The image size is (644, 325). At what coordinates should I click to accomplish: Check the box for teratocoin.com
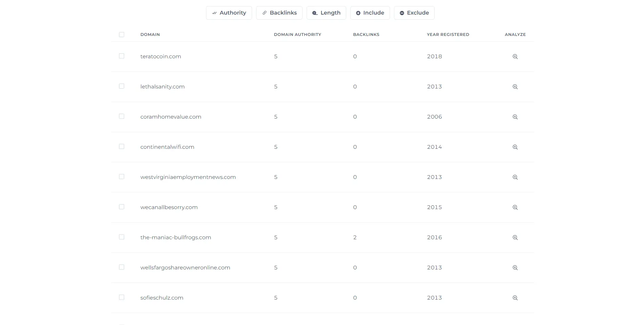pyautogui.click(x=122, y=56)
